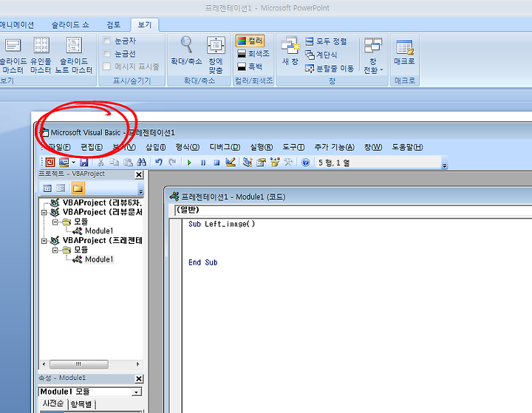
Task: Click the Redo arrow in VBA toolbar
Action: [x=172, y=163]
